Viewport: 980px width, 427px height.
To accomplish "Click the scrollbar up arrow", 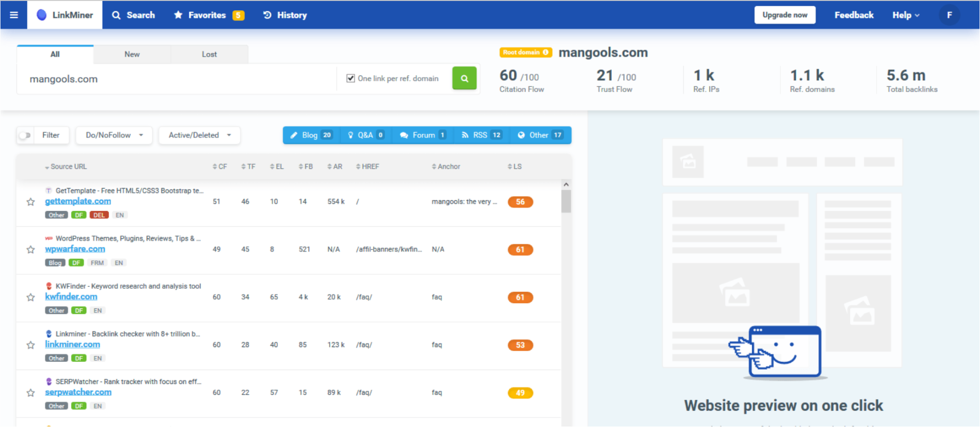I will pyautogui.click(x=566, y=185).
